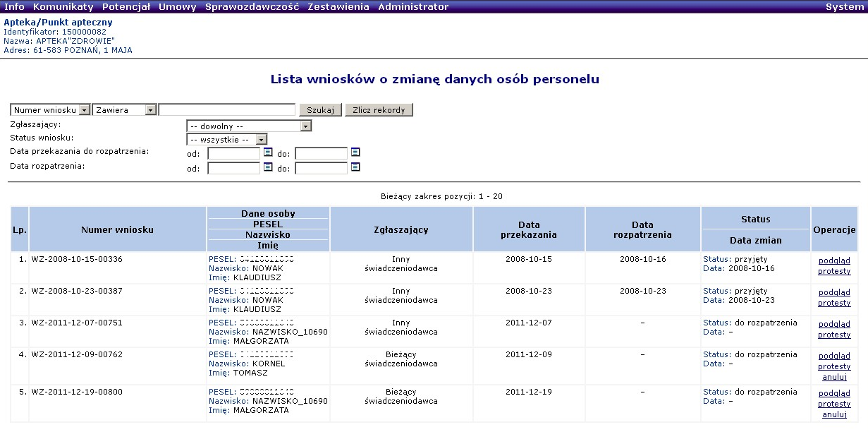Open protesty for WZ-2008-10-23-00387
This screenshot has height=432, width=868.
click(x=834, y=303)
